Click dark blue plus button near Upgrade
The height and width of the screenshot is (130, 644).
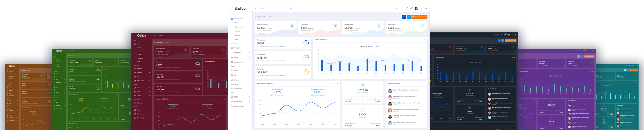(403, 17)
